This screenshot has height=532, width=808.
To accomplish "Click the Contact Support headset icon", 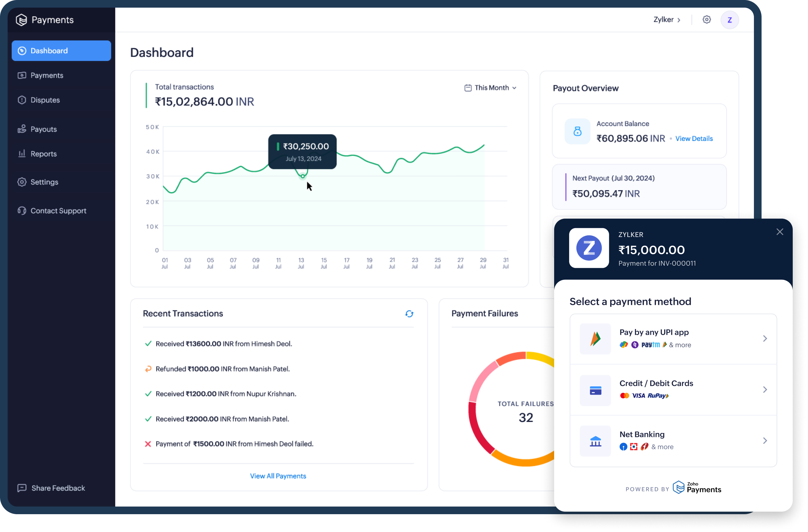I will click(x=22, y=211).
